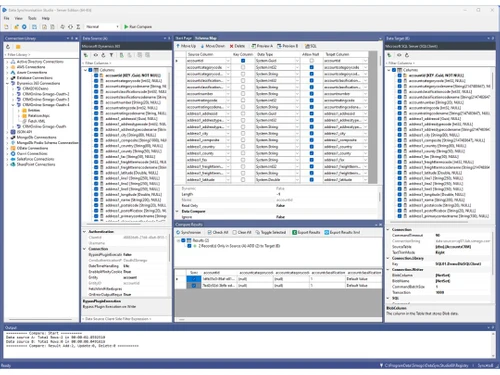The height and width of the screenshot is (375, 500).
Task: Toggle Allow Null checkbox for accountid row
Action: [x=311, y=61]
